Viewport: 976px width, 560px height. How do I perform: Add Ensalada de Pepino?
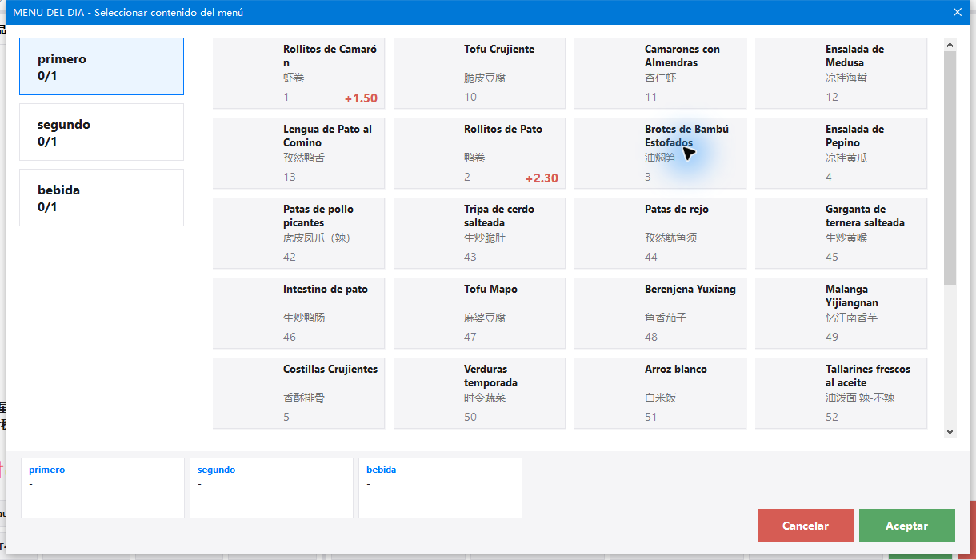click(841, 153)
